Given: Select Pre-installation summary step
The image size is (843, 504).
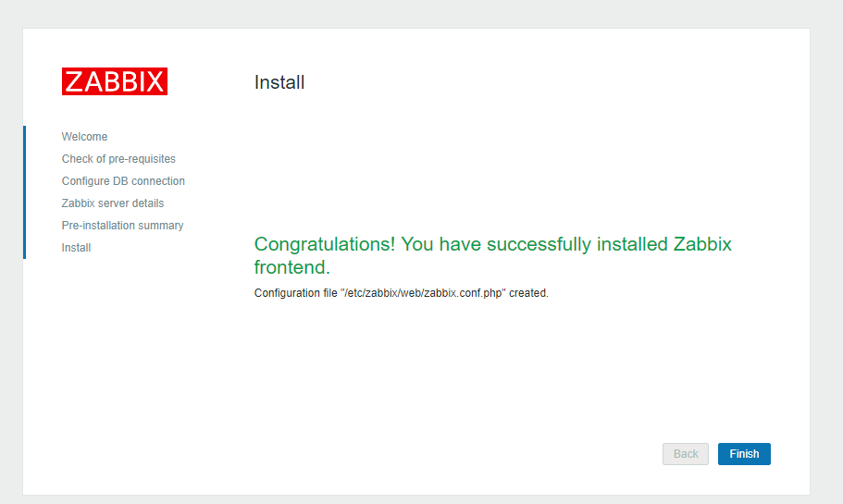Looking at the screenshot, I should pyautogui.click(x=122, y=226).
